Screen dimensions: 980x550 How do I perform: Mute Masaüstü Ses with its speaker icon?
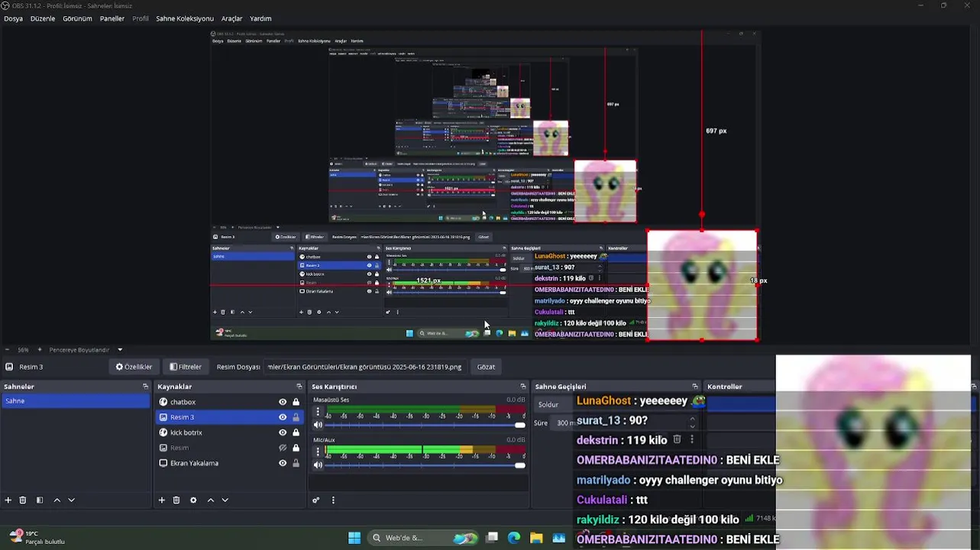(x=318, y=425)
